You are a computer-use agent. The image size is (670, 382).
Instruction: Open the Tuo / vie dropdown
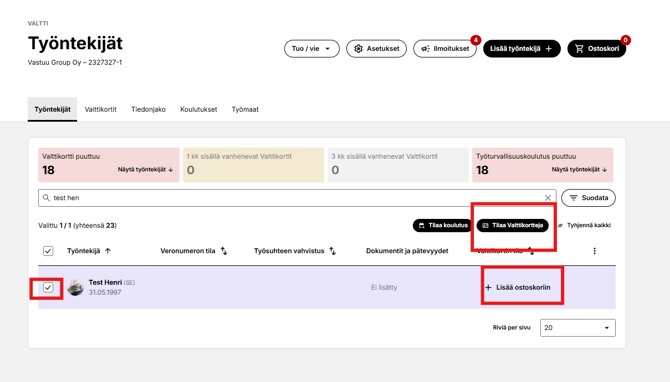[311, 49]
